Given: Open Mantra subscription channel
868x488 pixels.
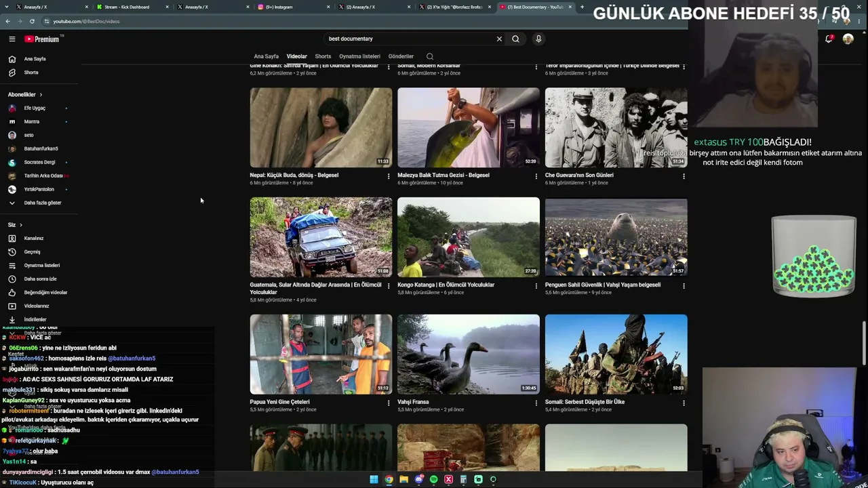Looking at the screenshot, I should [32, 121].
